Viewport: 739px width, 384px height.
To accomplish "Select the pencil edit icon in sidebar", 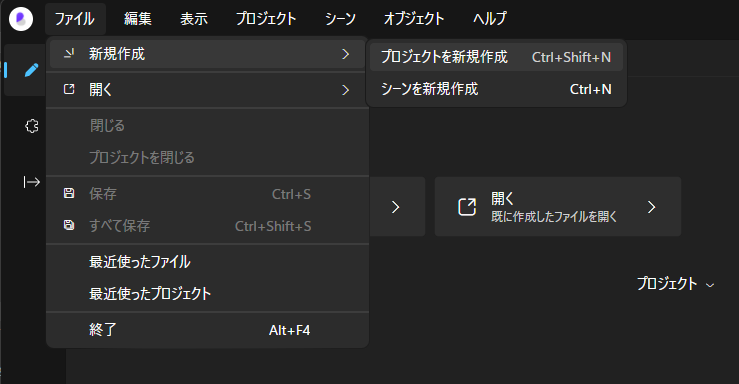I will click(x=32, y=70).
